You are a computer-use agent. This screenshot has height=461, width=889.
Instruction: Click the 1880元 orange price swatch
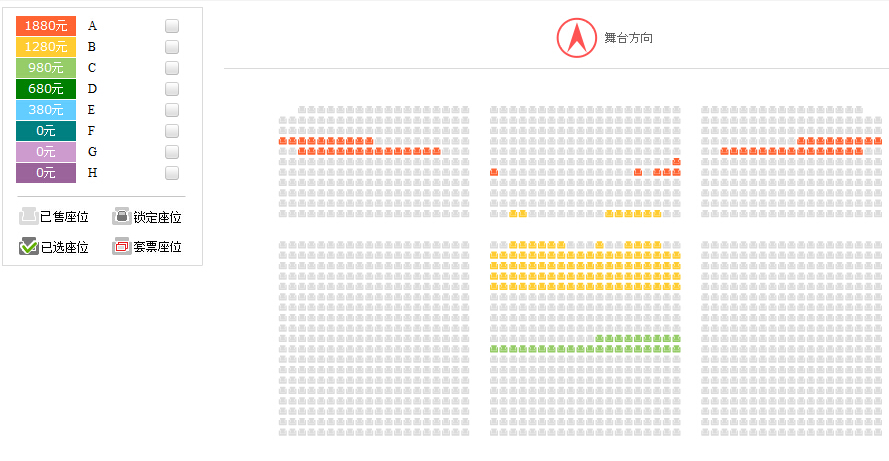(46, 26)
